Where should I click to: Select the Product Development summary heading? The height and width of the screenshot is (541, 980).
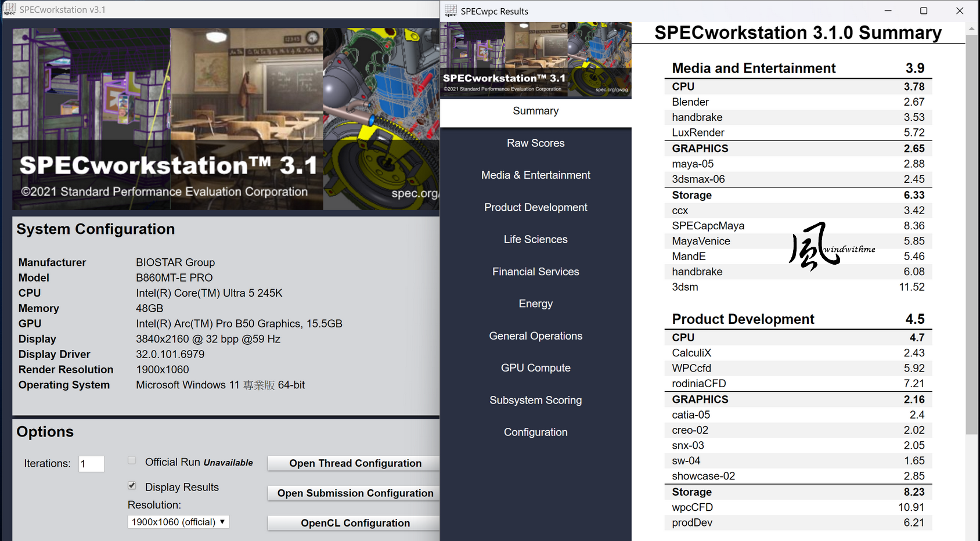coord(743,319)
